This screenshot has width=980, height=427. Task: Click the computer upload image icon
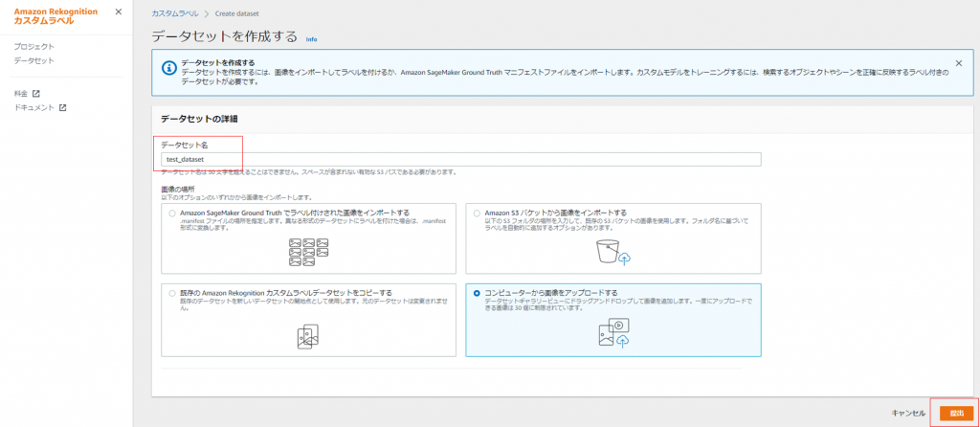(x=613, y=332)
